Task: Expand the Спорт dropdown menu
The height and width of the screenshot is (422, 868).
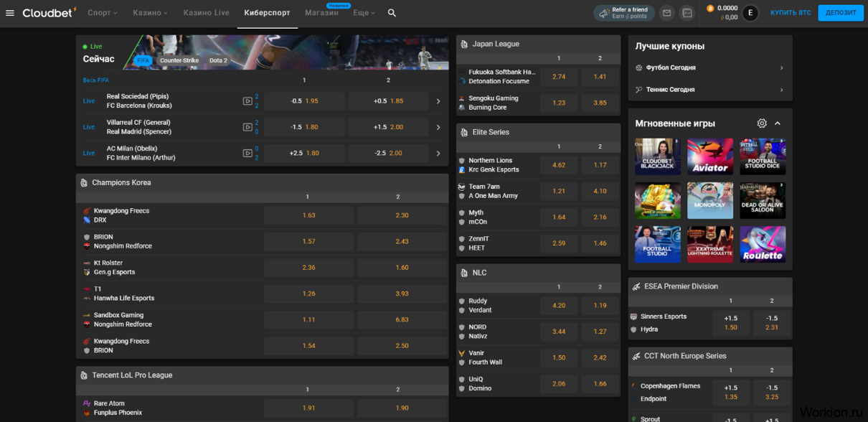Action: point(103,13)
